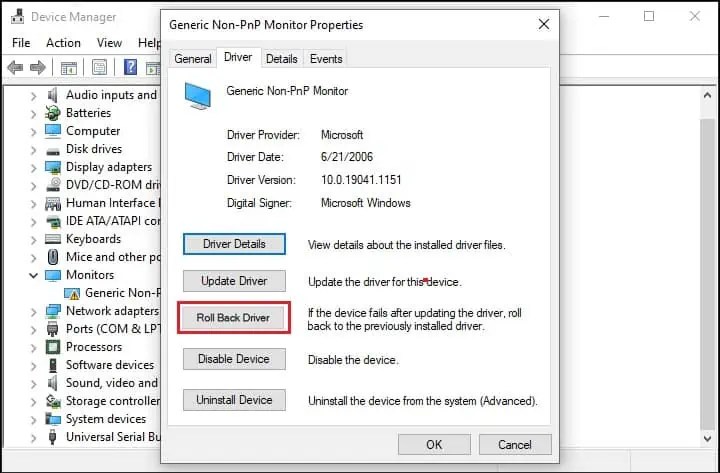The image size is (720, 473).
Task: Switch to the Details tab
Action: 281,59
